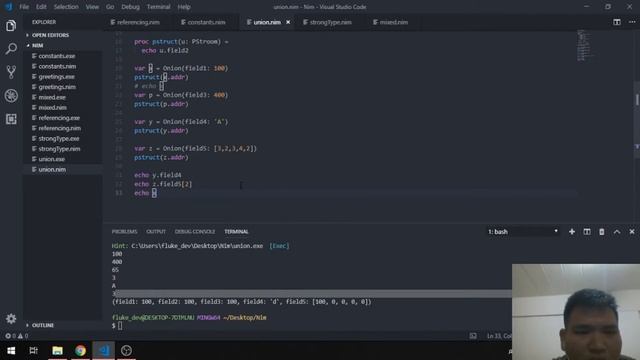Open File Explorer from the taskbar

58,350
